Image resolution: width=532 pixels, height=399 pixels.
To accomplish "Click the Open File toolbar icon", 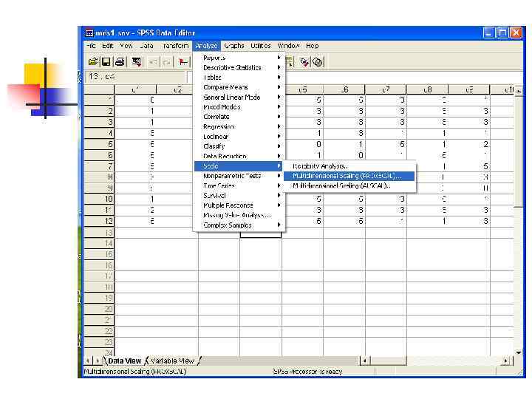I will click(93, 62).
